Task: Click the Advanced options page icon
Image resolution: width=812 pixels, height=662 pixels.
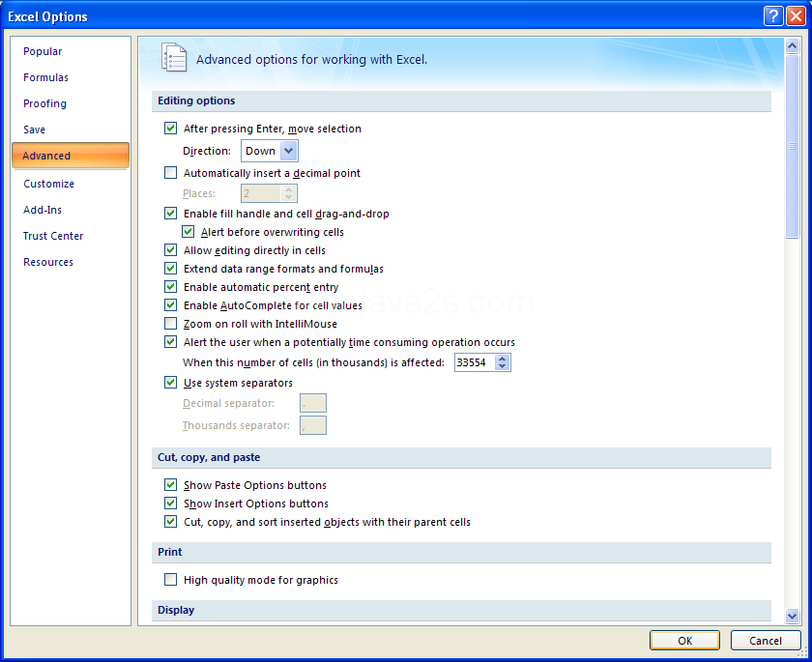Action: click(174, 57)
